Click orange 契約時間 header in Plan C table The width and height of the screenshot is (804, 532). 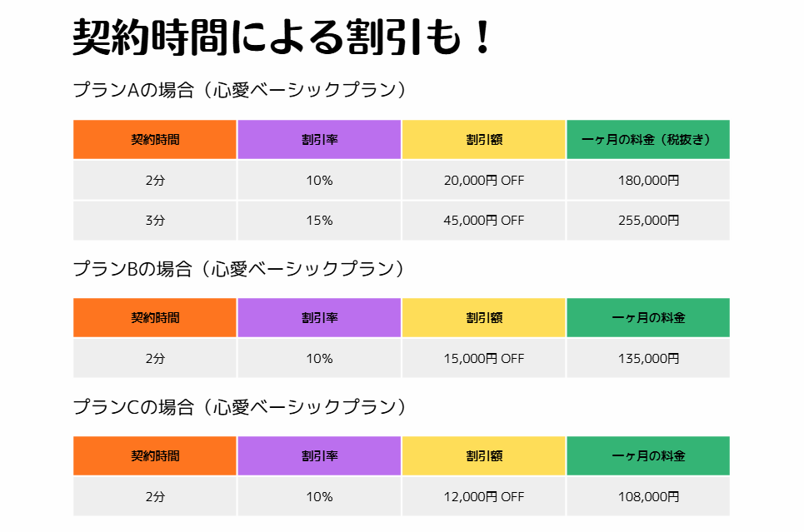pos(155,456)
